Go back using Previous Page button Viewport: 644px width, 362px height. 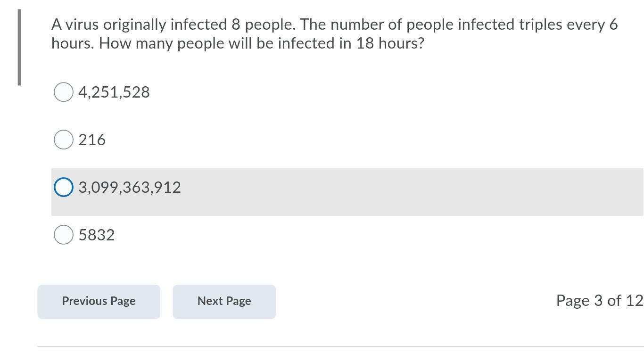click(99, 302)
